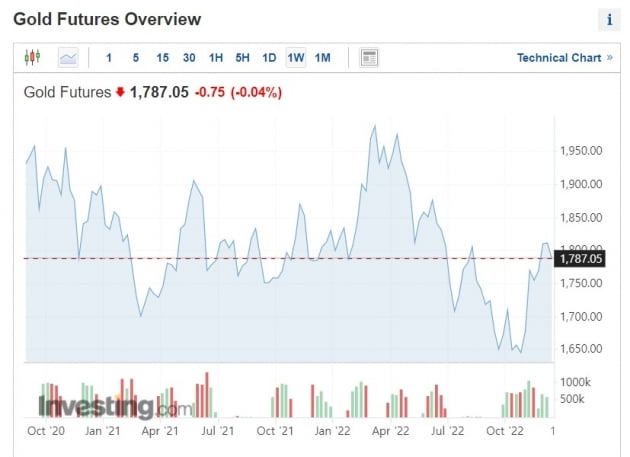The width and height of the screenshot is (630, 457).
Task: Choose the 30 minute interval
Action: pyautogui.click(x=189, y=58)
